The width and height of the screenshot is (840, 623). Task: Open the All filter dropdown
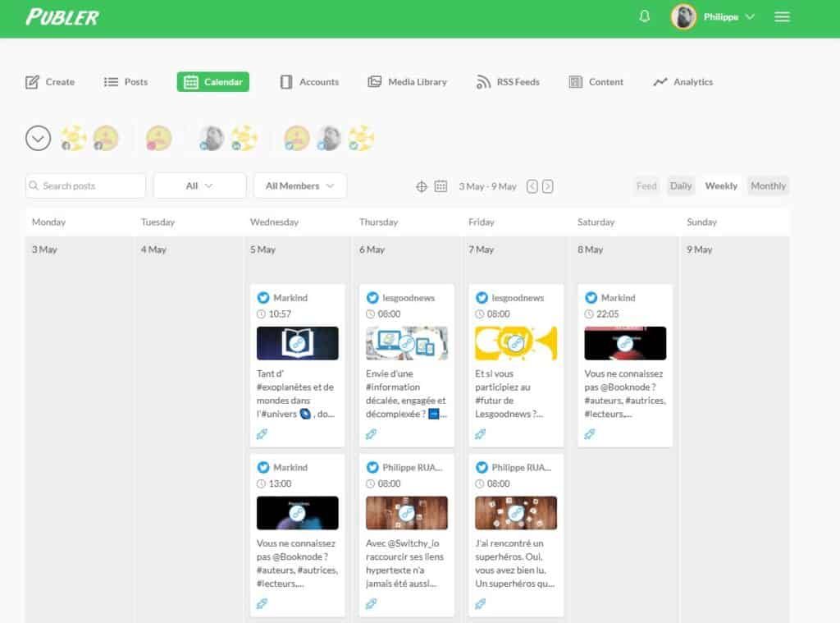point(199,186)
